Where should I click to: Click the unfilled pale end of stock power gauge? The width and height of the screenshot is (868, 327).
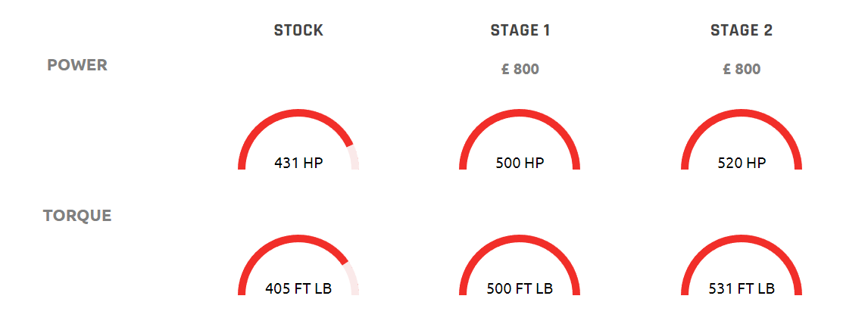(x=353, y=157)
